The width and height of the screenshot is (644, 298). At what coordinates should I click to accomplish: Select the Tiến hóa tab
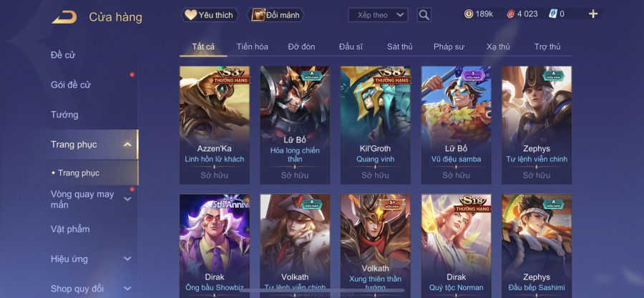(x=252, y=47)
